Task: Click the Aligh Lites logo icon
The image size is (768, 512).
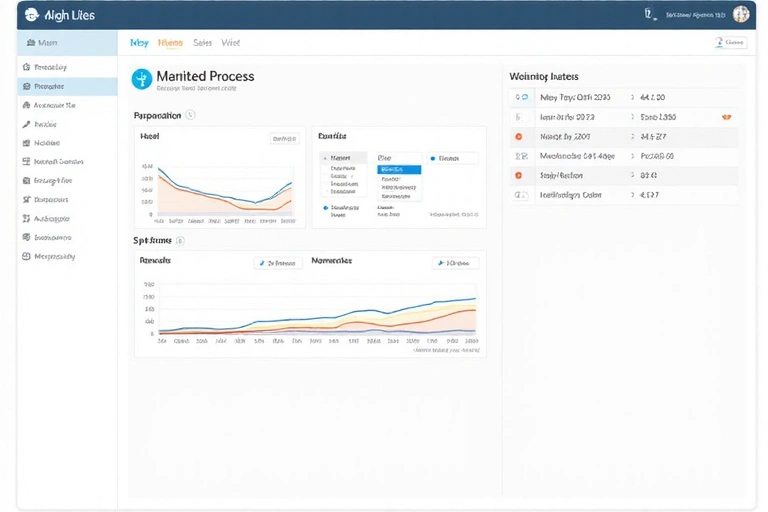Action: 31,15
